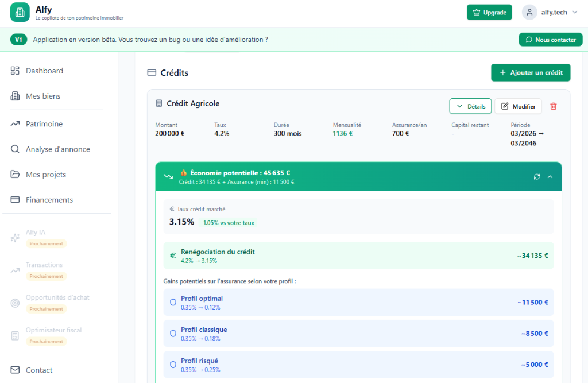Screen dimensions: 588x383
Task: Click the 1136 € monthly payment value
Action: point(343,134)
